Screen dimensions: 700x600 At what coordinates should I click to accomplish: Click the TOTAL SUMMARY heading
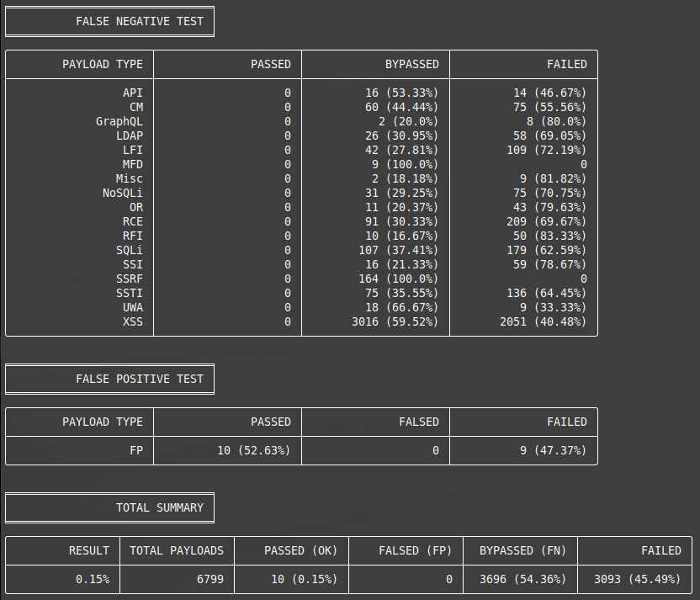click(x=160, y=507)
